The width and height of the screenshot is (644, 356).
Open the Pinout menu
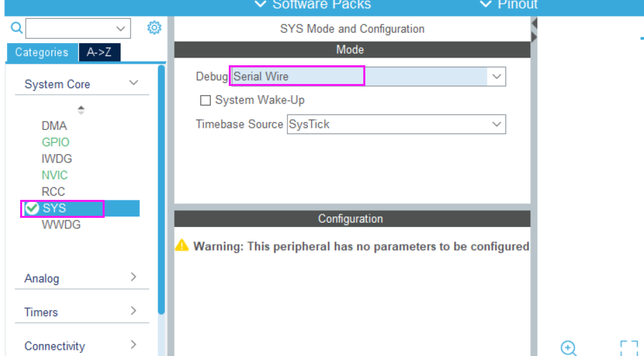pyautogui.click(x=509, y=5)
